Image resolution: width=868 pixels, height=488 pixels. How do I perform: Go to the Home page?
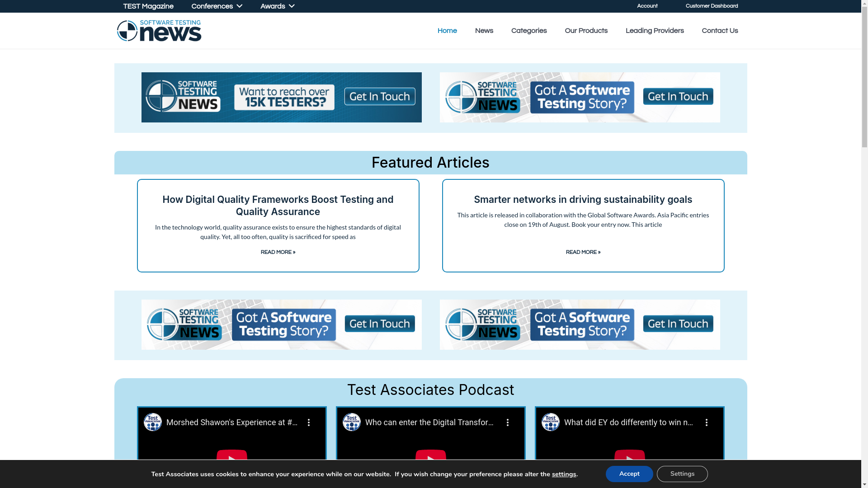pyautogui.click(x=447, y=31)
